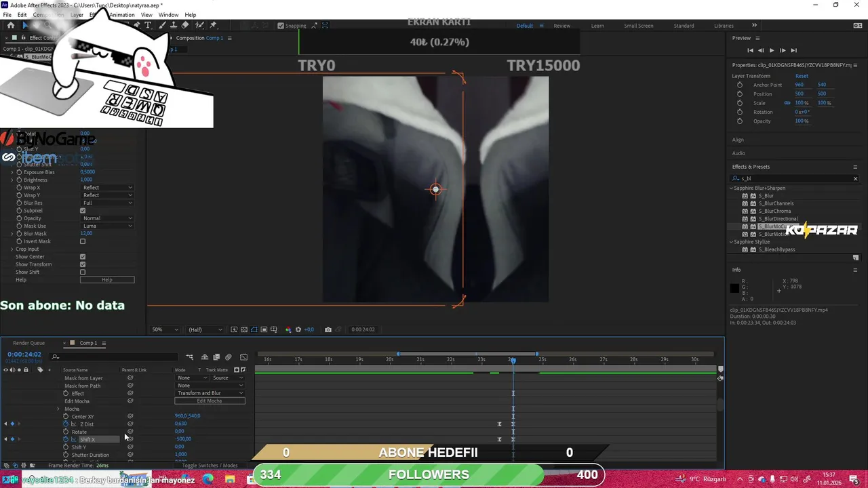Open the Opacity dropdown set to Normal
This screenshot has height=488, width=868.
pos(107,218)
